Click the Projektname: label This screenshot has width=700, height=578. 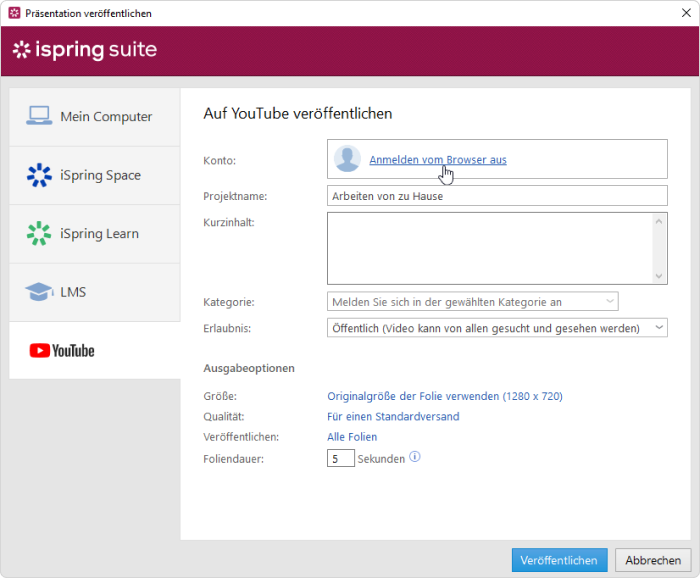point(235,196)
